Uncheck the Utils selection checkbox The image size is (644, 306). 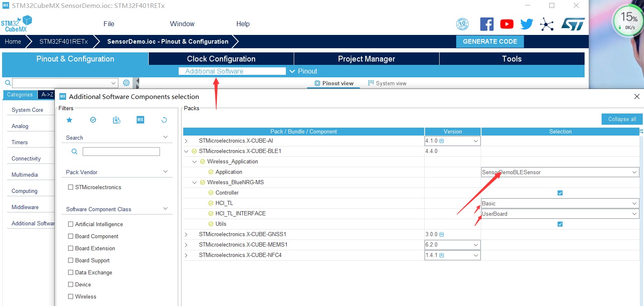[560, 224]
